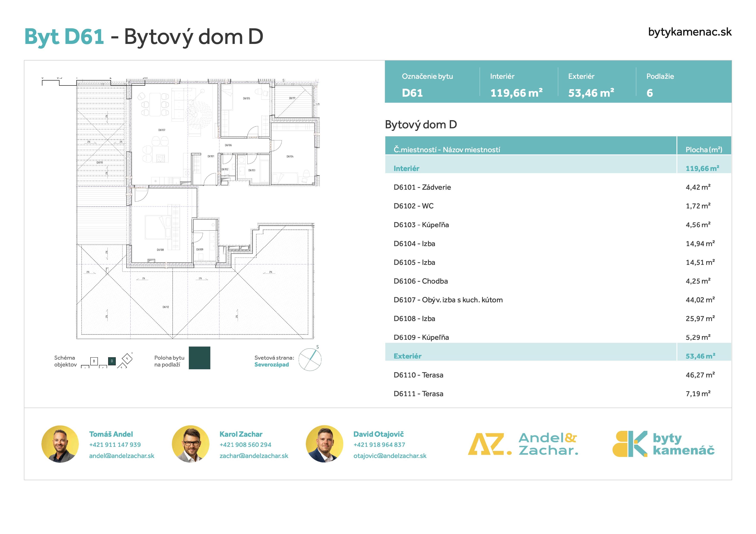Click room label D6108 on floor plan

tap(160, 250)
